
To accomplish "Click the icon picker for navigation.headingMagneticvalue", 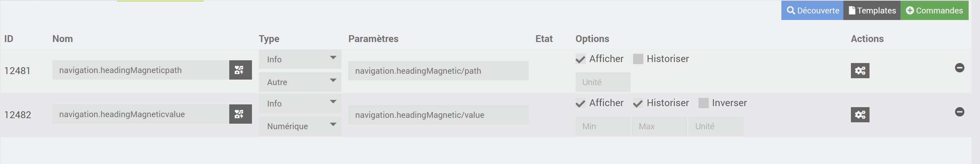I will pos(240,114).
